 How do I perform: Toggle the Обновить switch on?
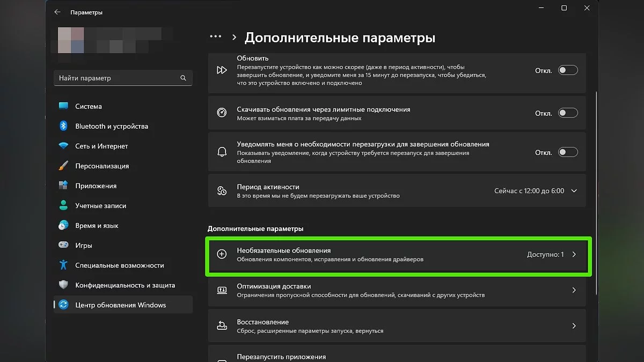pyautogui.click(x=568, y=70)
